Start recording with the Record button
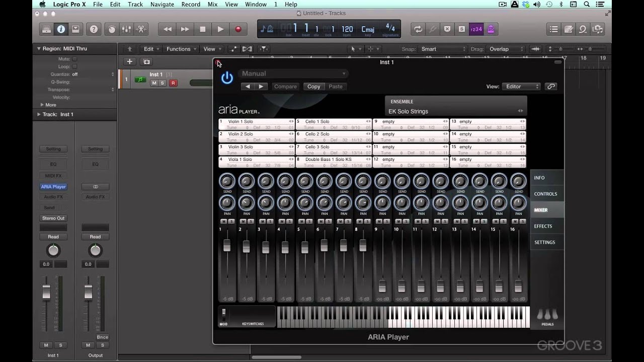Viewport: 644px width, 362px height. (238, 29)
